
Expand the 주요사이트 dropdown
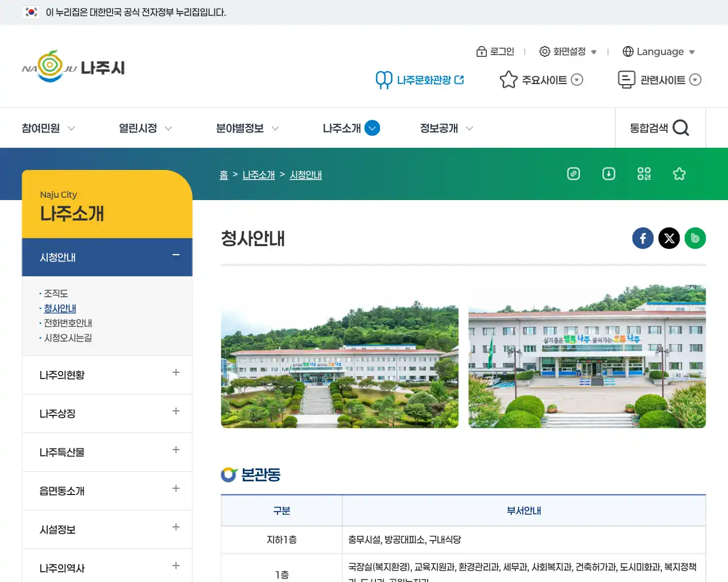coord(577,80)
